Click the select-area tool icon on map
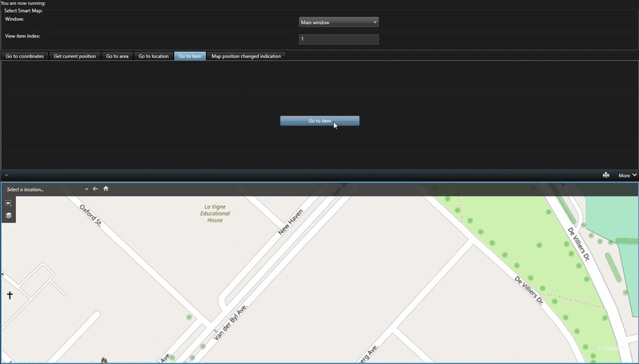Viewport: 639px width, 364px height. pos(9,204)
